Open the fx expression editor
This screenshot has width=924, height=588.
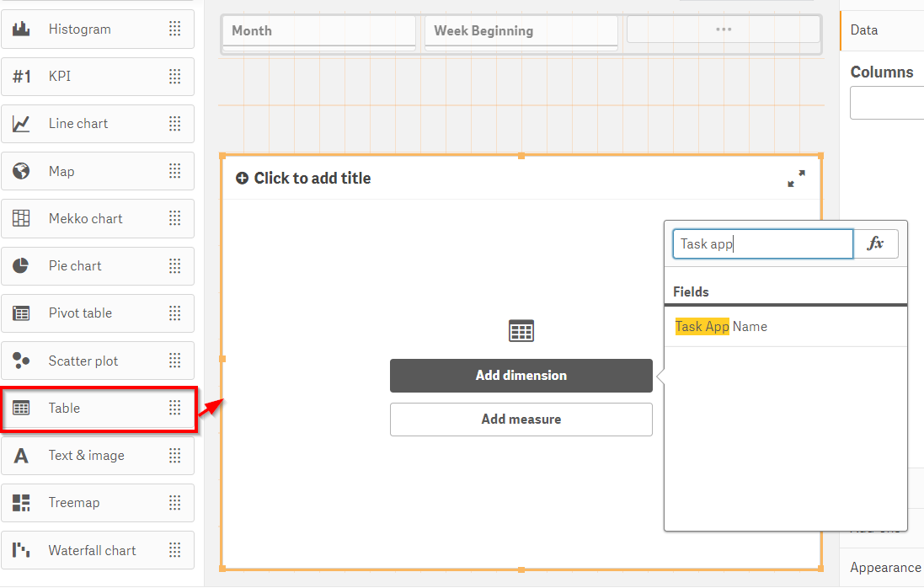click(x=876, y=244)
